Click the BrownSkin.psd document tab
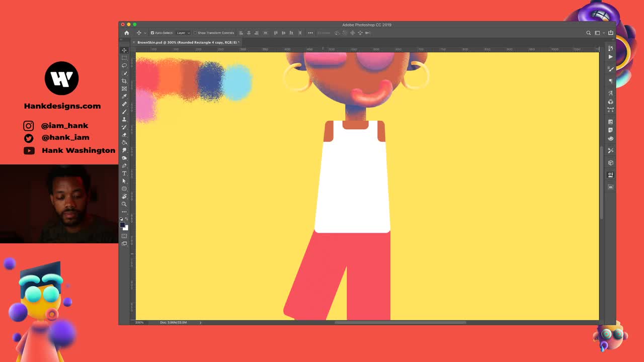Viewport: 644px width, 362px height. pos(186,42)
